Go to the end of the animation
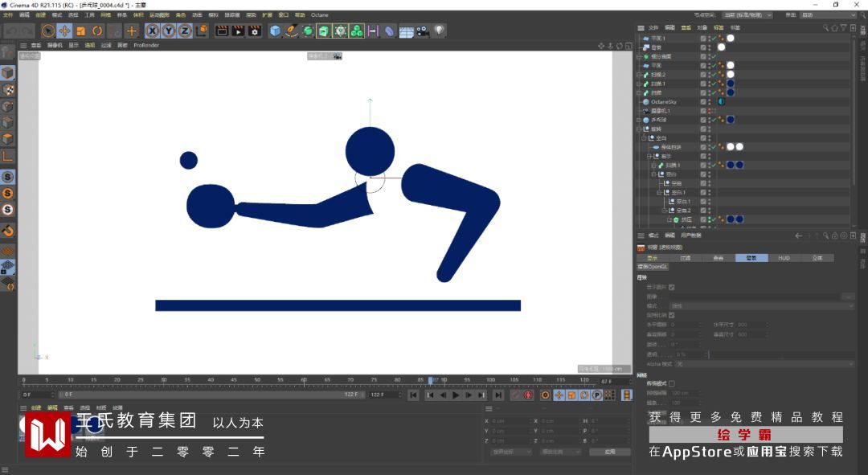Viewport: 868px width, 475px height. [498, 395]
